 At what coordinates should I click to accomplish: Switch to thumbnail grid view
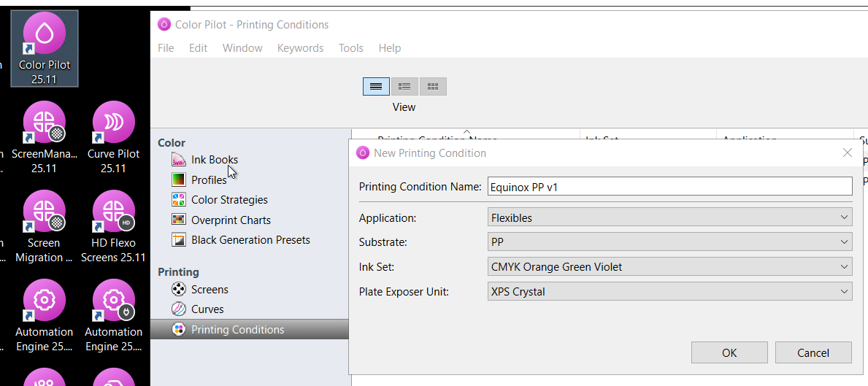[433, 86]
